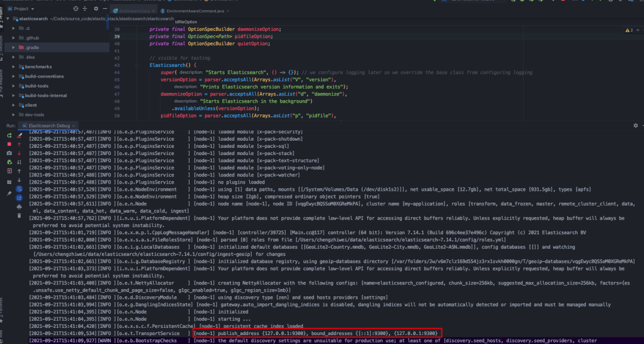Open the Run panel layout icon
The image size is (644, 344).
9,182
